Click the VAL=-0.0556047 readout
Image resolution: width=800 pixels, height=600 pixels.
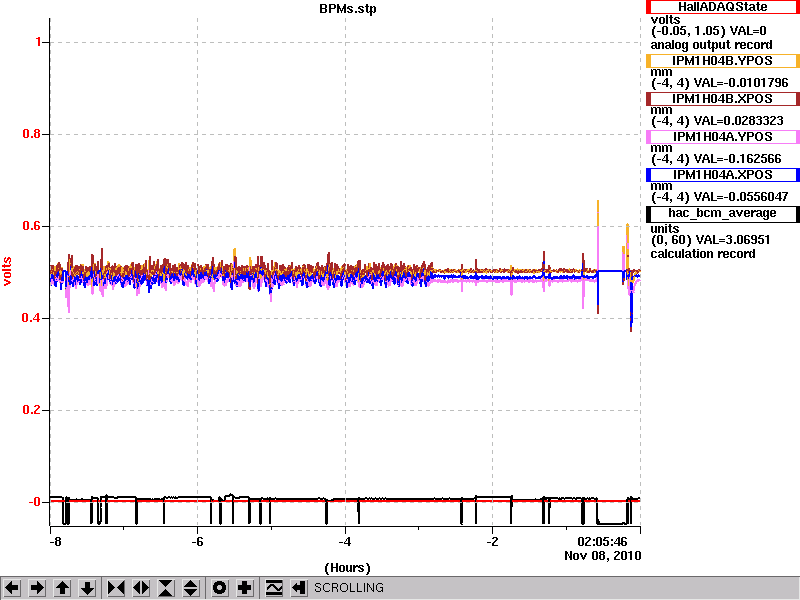(741, 197)
